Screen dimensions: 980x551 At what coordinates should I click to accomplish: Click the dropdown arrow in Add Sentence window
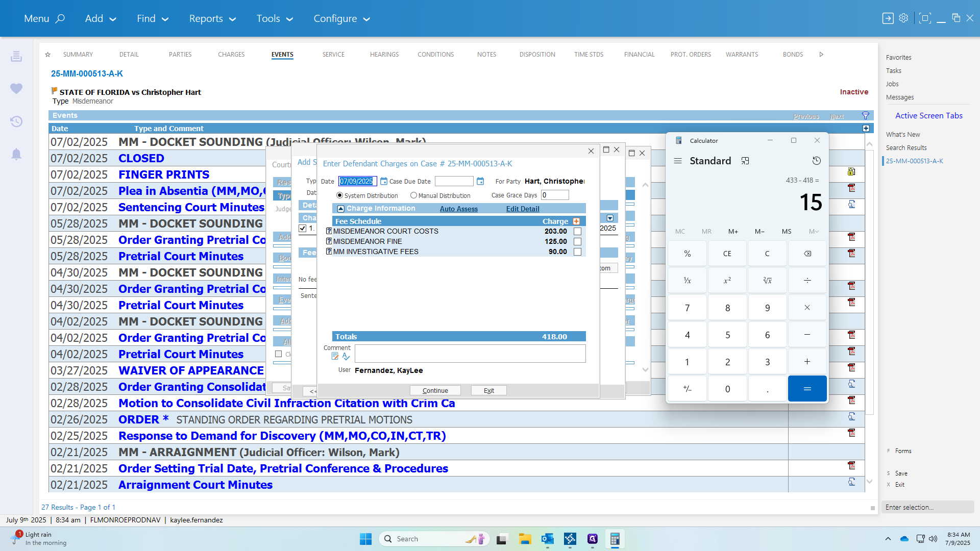(x=610, y=218)
